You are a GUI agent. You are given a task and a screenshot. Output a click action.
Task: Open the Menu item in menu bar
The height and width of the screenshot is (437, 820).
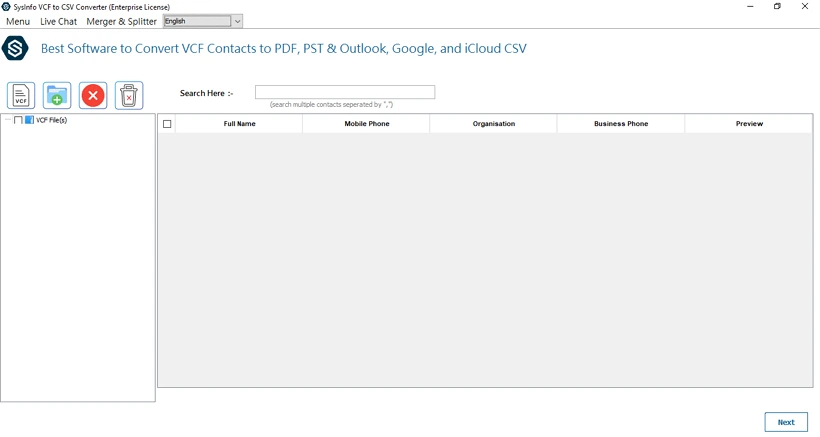17,21
